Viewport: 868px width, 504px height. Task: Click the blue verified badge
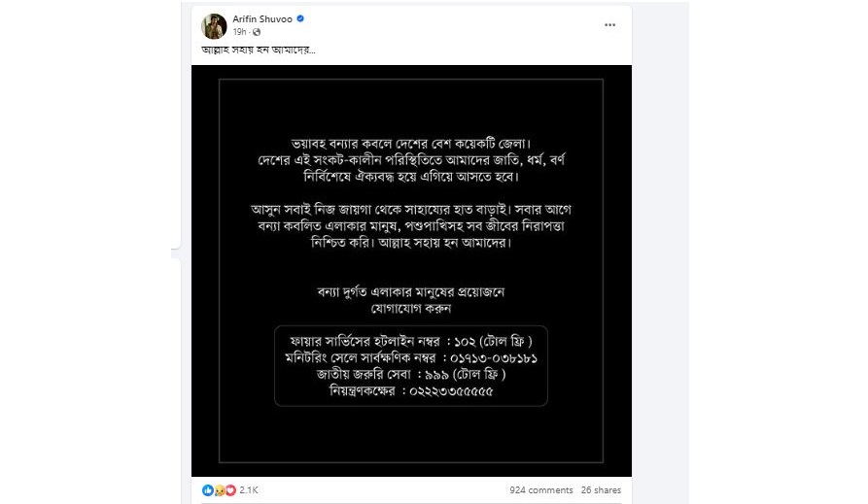tap(300, 18)
